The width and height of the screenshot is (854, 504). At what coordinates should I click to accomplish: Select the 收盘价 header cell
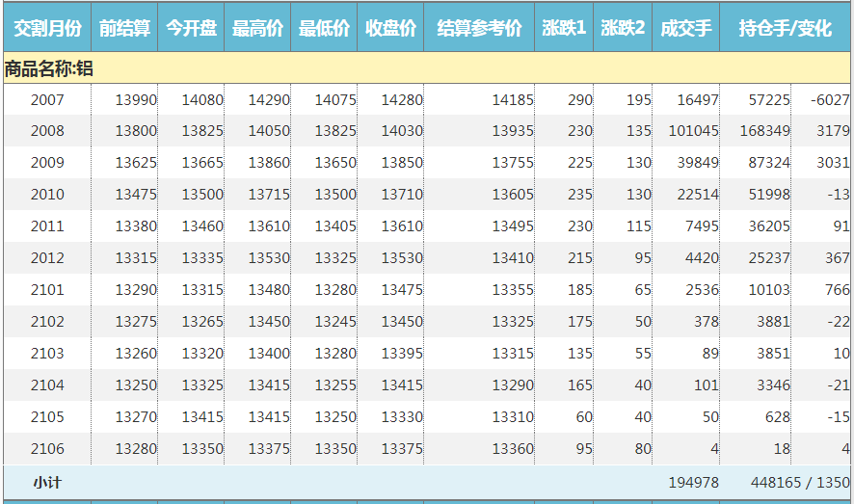390,29
